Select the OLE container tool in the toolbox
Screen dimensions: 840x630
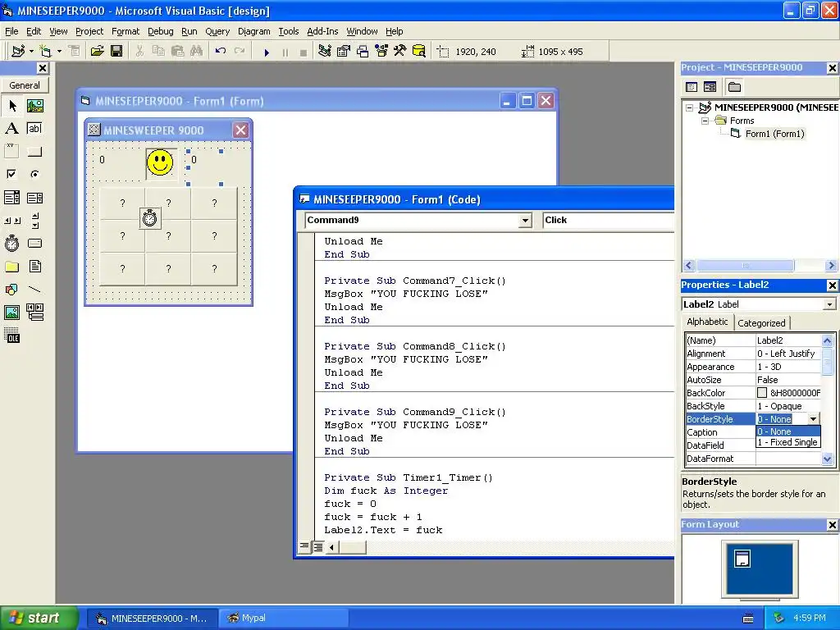(x=11, y=336)
